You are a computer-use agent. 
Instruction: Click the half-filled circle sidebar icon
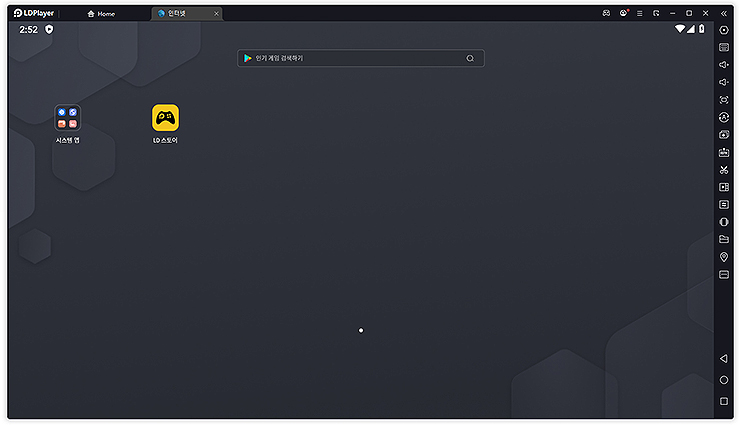[x=723, y=222]
